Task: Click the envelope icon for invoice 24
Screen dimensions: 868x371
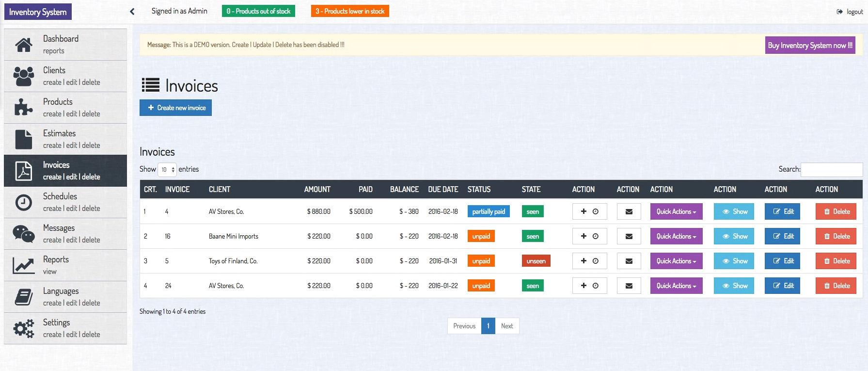Action: click(x=629, y=286)
